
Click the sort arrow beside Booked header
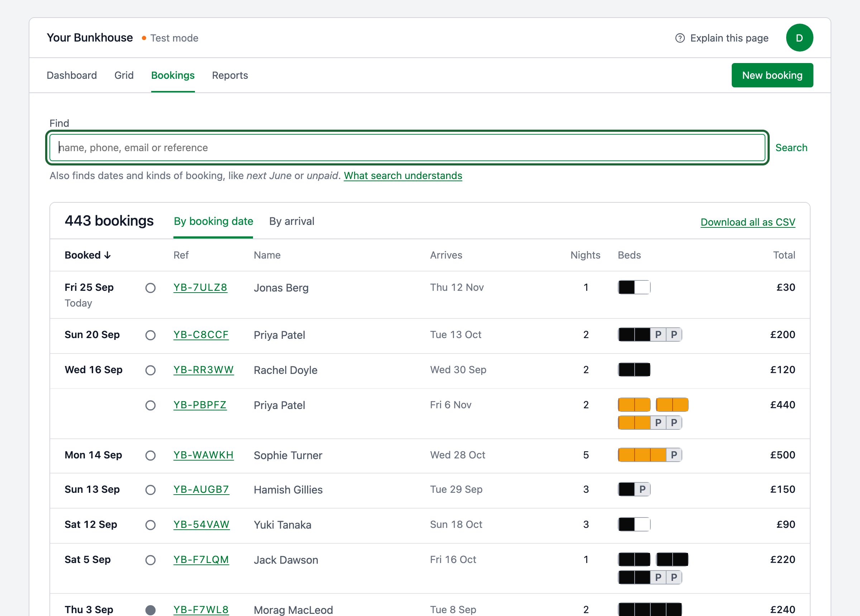(x=108, y=255)
